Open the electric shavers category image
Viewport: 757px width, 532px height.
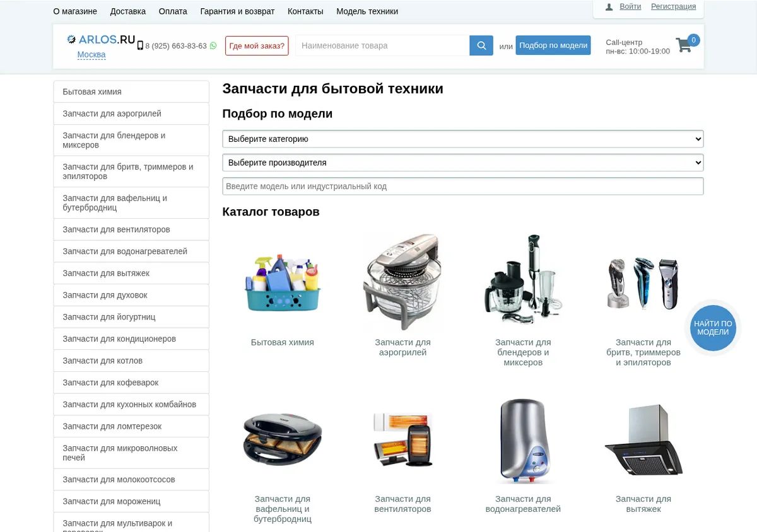tap(643, 283)
